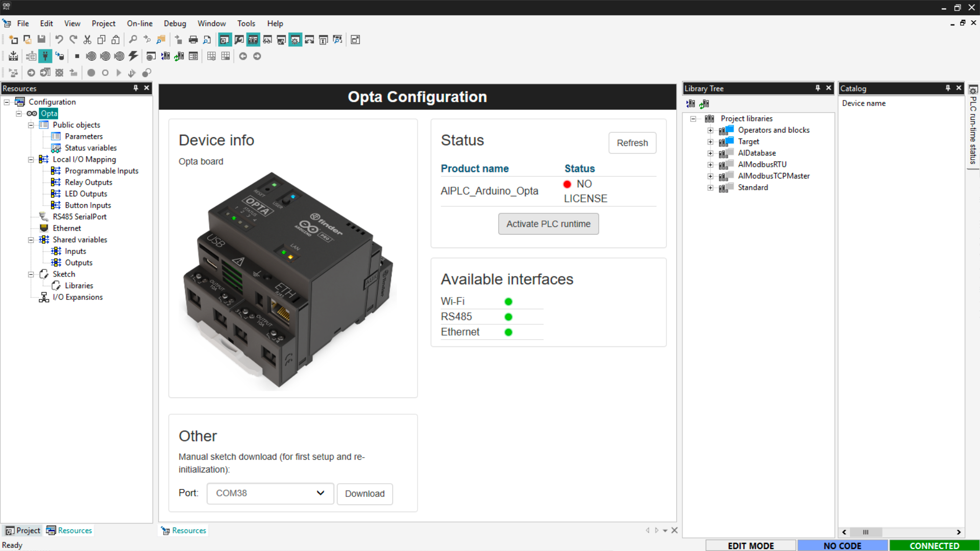Click the Print icon in toolbar
The height and width of the screenshot is (551, 980).
pos(193,40)
